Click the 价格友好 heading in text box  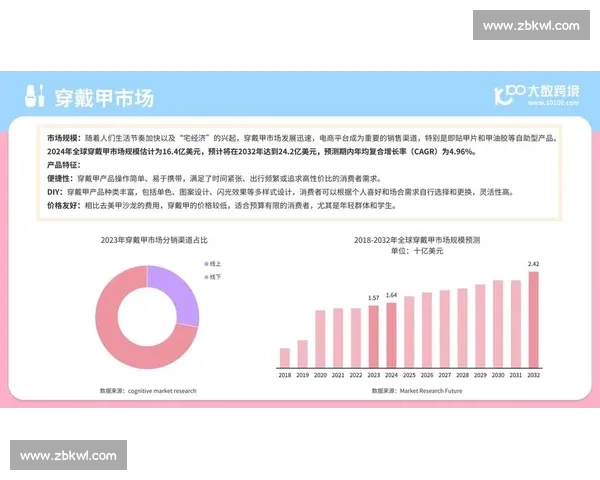point(62,204)
